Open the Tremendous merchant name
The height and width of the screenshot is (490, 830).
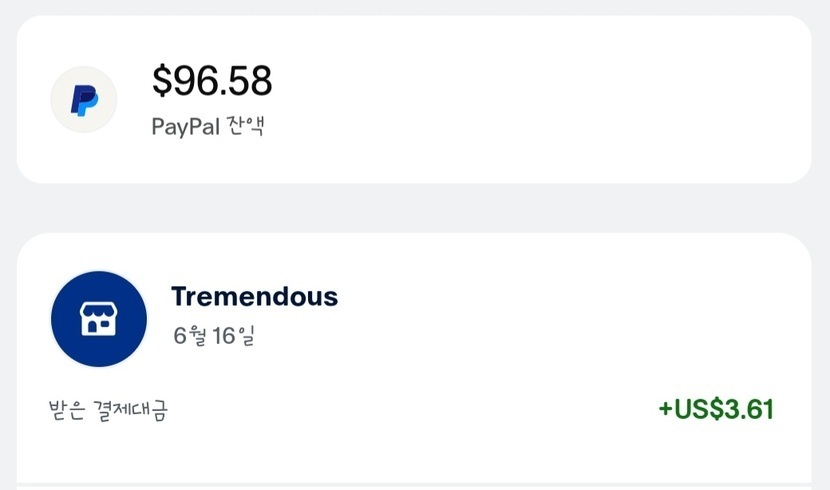point(254,296)
